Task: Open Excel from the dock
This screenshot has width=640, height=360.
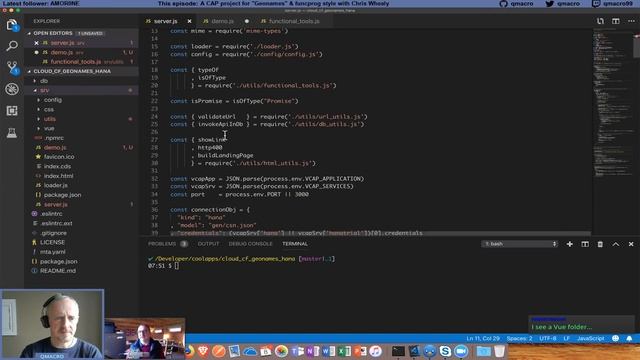Action: [344, 351]
